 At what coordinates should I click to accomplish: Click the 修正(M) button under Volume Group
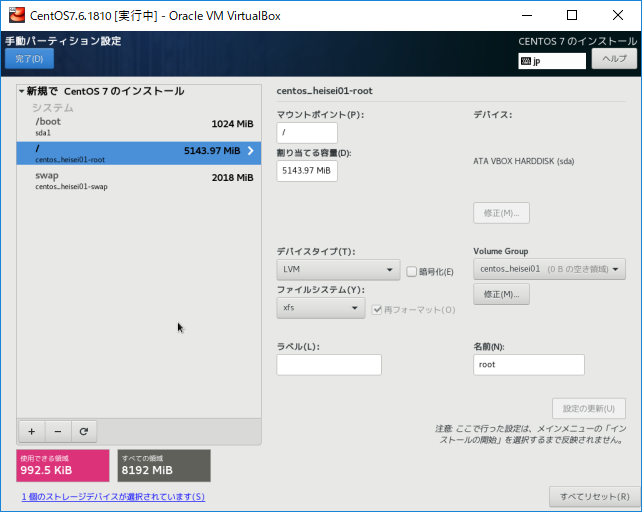coord(501,294)
